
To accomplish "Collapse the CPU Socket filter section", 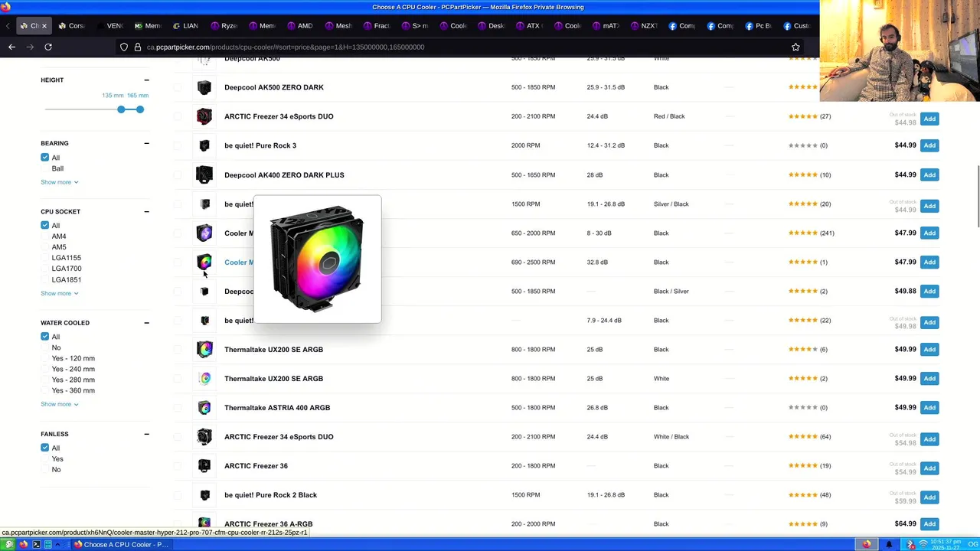I will coord(146,211).
